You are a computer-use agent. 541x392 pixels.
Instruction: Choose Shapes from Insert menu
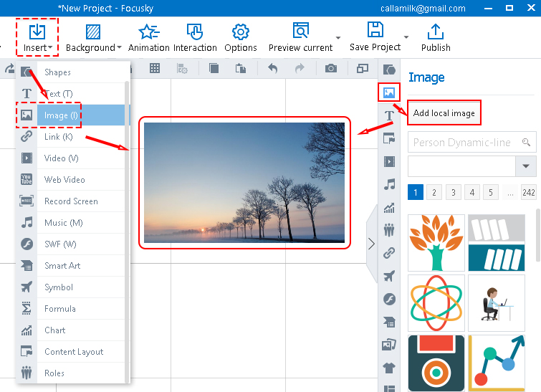[x=70, y=72]
